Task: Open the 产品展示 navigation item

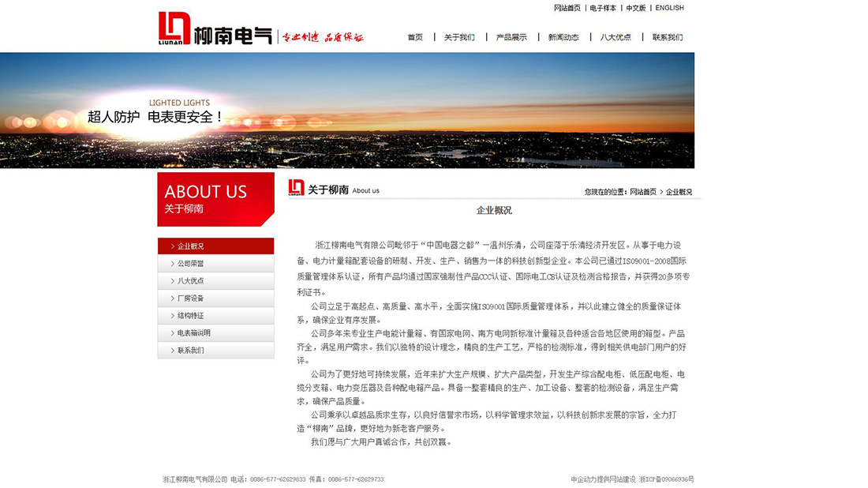Action: click(x=511, y=36)
